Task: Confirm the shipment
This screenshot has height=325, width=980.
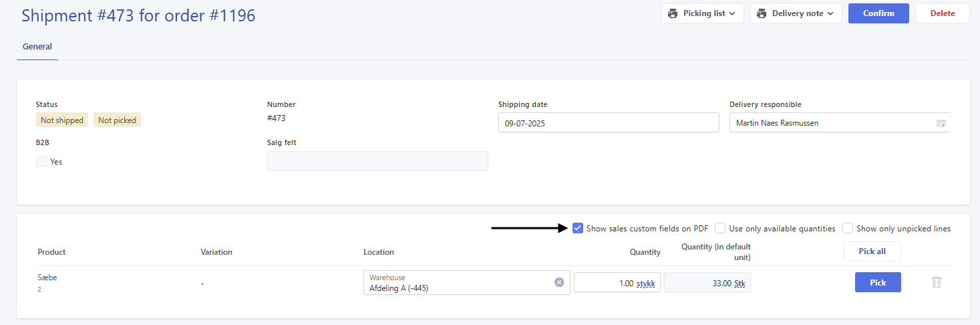Action: point(878,13)
